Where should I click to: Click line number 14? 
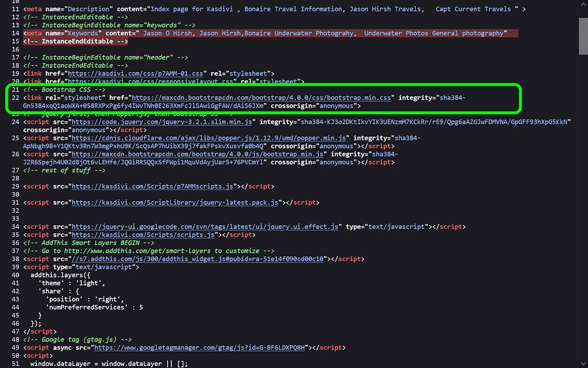coord(15,34)
